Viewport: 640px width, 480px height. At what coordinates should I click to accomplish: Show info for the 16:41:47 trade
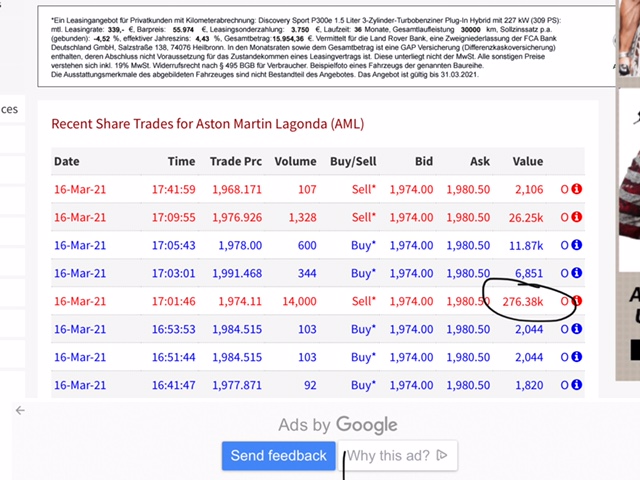coord(577,385)
